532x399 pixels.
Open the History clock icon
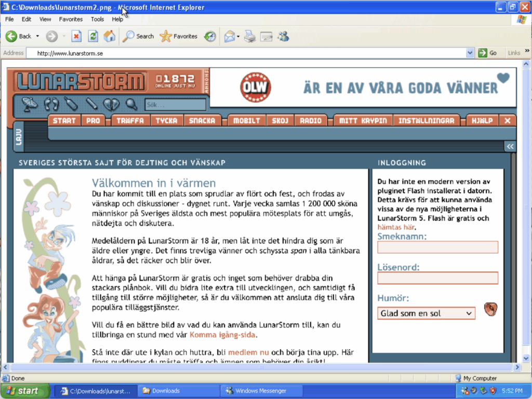click(210, 36)
